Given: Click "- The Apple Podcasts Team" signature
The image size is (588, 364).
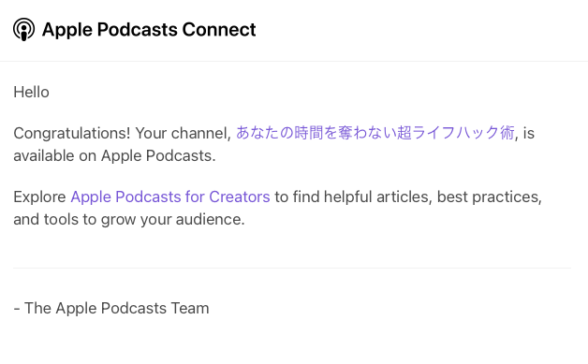Looking at the screenshot, I should click(x=111, y=308).
